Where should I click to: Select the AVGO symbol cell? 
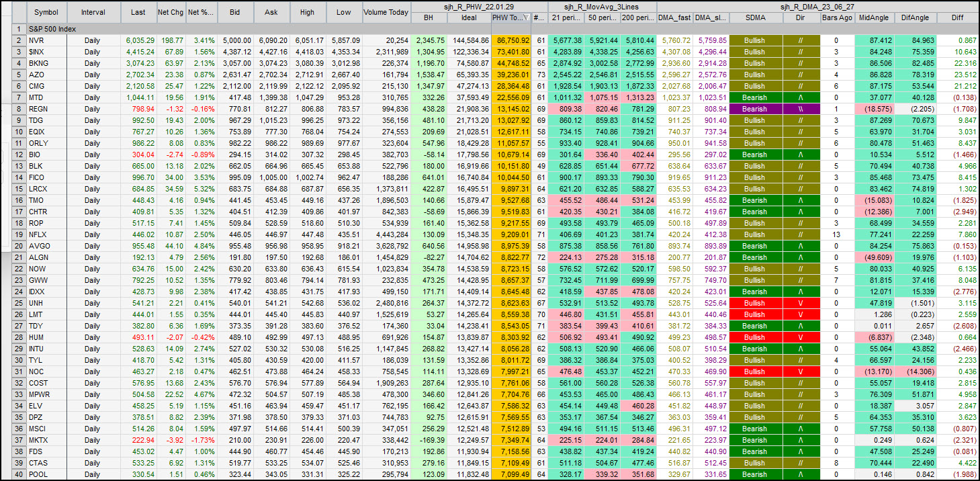(x=46, y=246)
